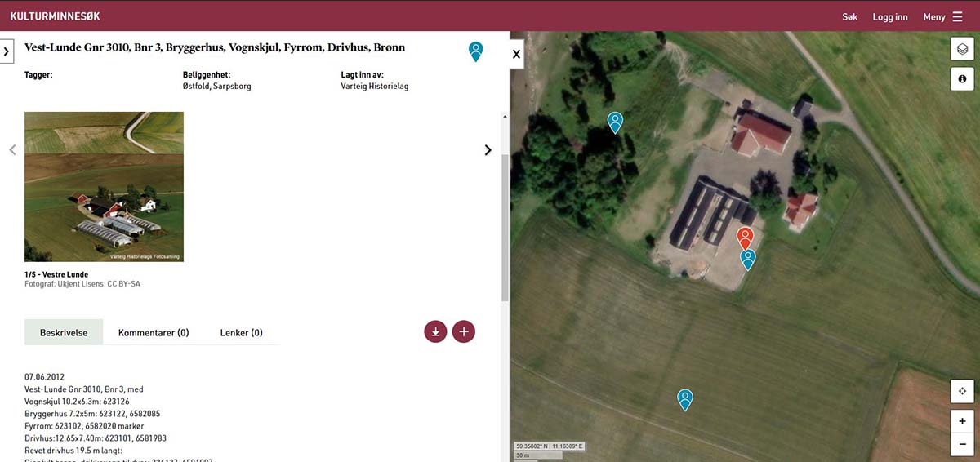Click the date 07.06.2012

click(x=45, y=378)
